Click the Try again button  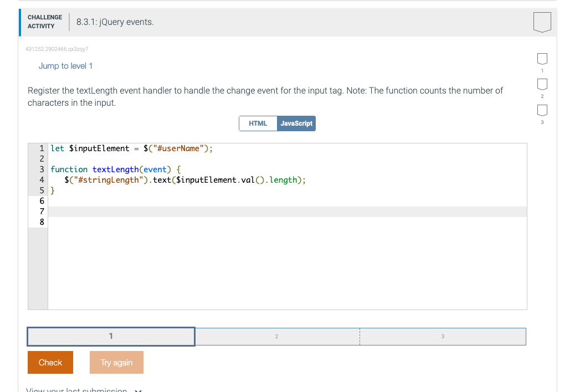(116, 362)
